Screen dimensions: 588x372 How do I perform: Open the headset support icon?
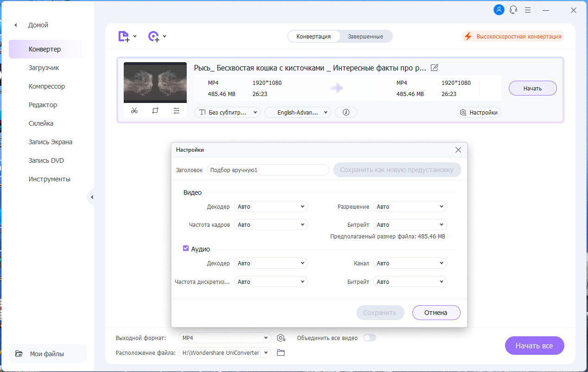click(x=513, y=10)
